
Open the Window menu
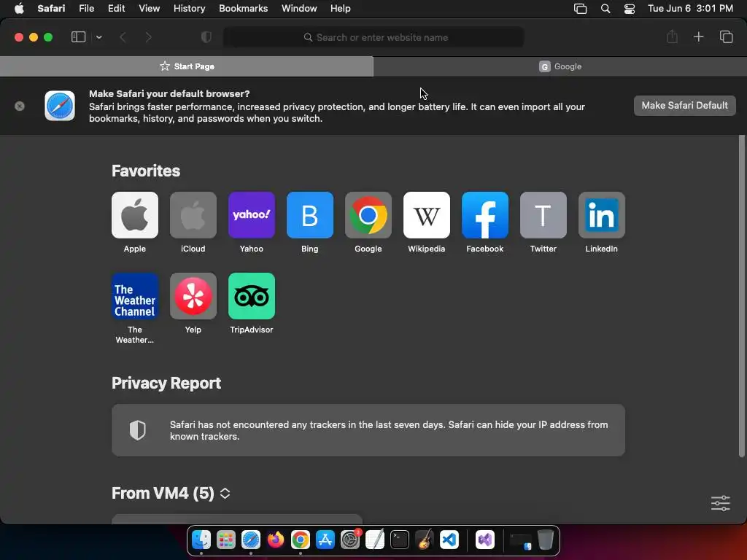point(299,9)
